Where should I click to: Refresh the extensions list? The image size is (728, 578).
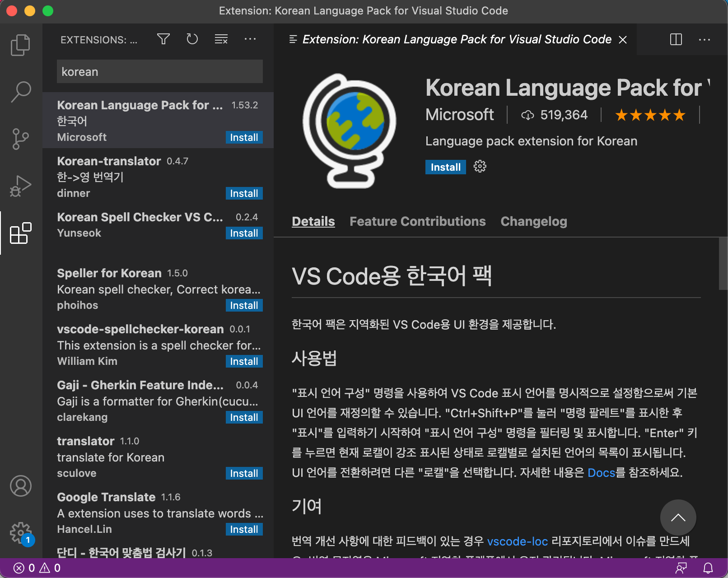pos(192,39)
